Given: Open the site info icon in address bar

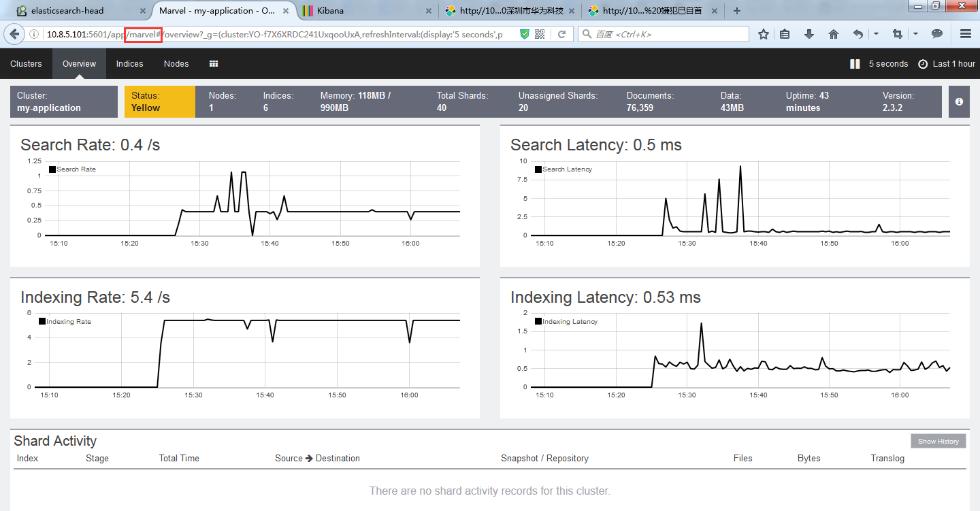Looking at the screenshot, I should pyautogui.click(x=35, y=34).
